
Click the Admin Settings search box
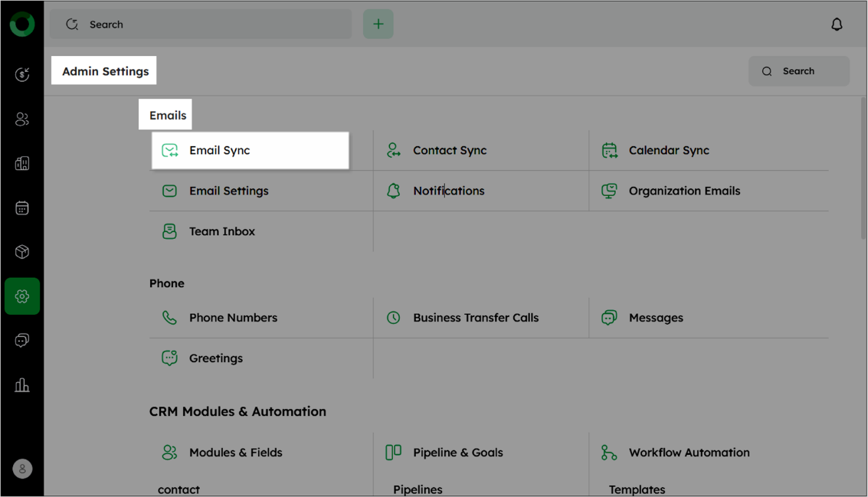pyautogui.click(x=799, y=71)
